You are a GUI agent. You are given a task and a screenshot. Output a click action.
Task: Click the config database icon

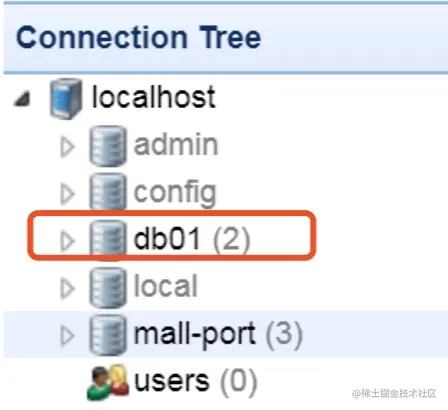click(x=108, y=192)
